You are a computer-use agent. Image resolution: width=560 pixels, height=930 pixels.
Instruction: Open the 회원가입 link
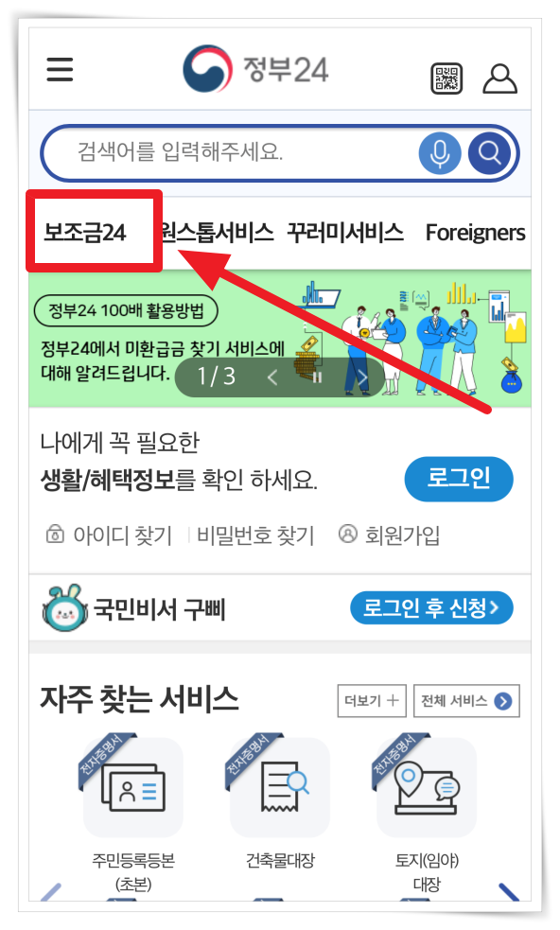pos(389,535)
